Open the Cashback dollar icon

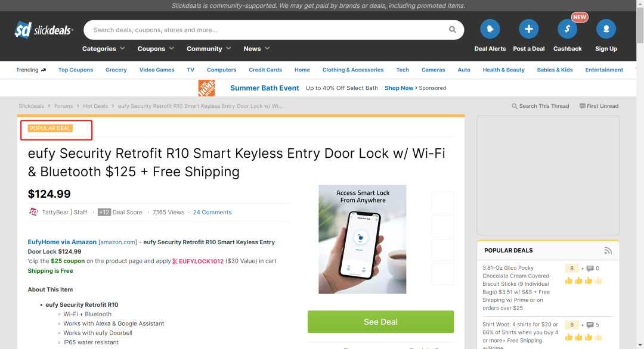click(567, 29)
